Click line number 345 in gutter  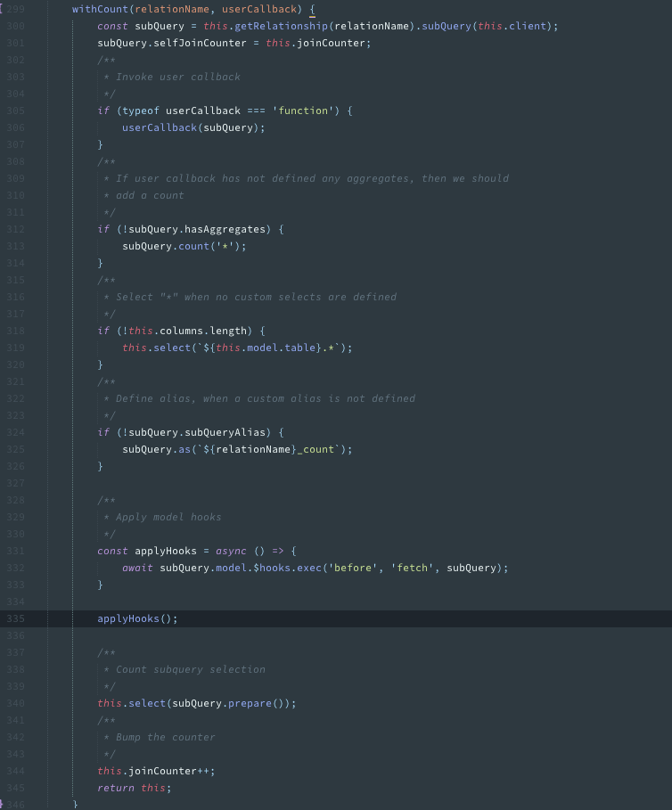pyautogui.click(x=15, y=789)
